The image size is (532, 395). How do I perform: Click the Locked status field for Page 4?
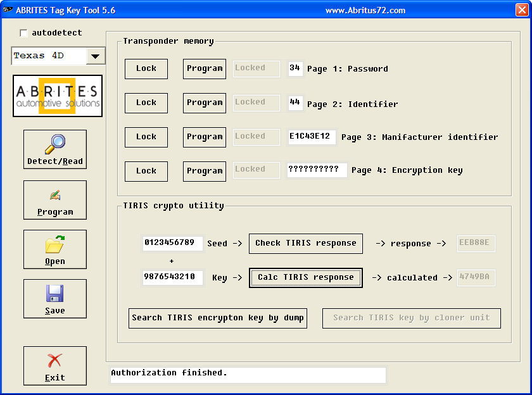coord(256,170)
